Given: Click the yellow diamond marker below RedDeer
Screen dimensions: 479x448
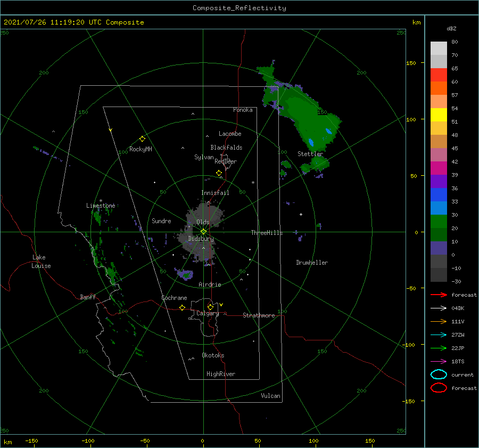Looking at the screenshot, I should [219, 173].
